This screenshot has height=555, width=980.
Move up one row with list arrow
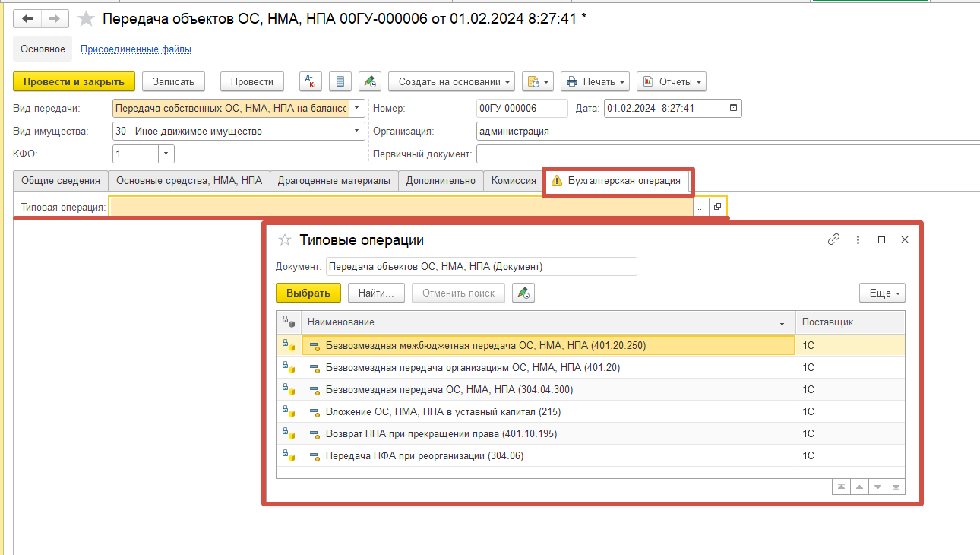859,487
